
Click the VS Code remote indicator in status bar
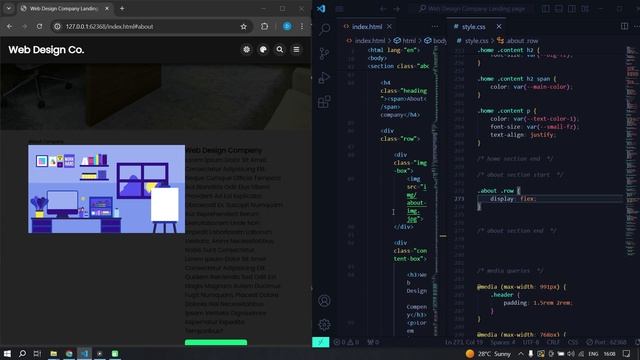click(x=321, y=342)
